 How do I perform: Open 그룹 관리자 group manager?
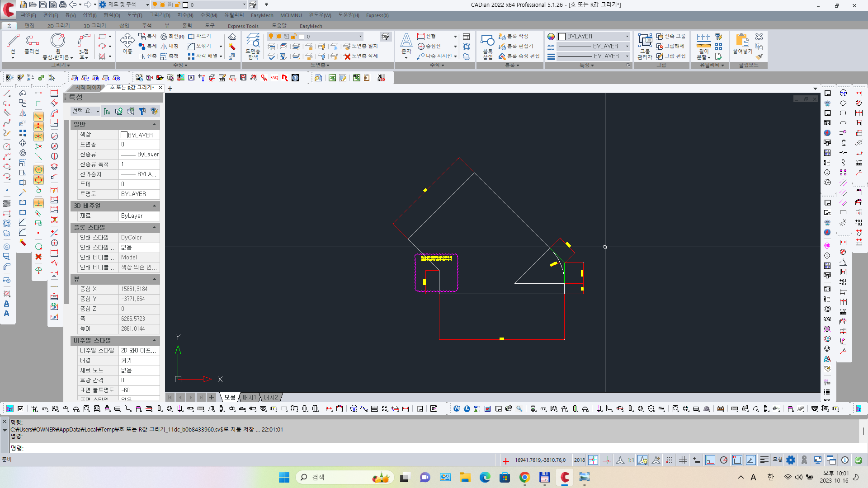click(645, 46)
